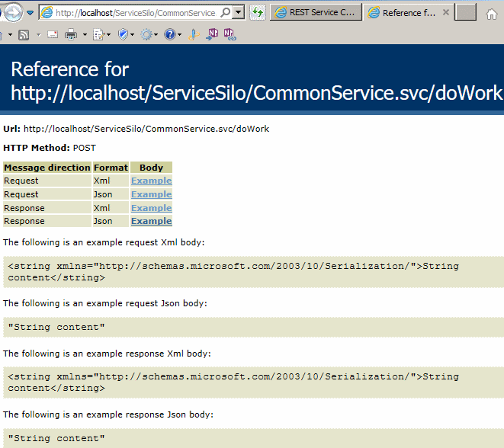Click the OneNote Linked Notes icon
This screenshot has width=504, height=448.
[x=229, y=34]
